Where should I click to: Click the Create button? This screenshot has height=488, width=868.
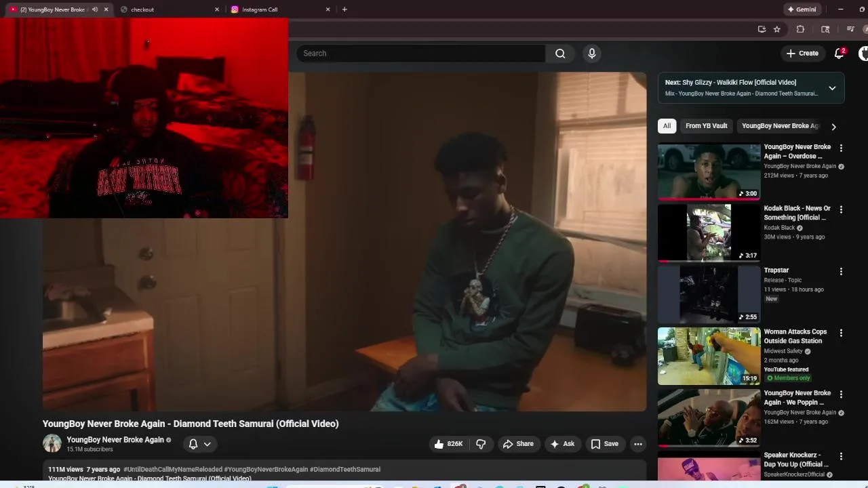[x=802, y=53]
